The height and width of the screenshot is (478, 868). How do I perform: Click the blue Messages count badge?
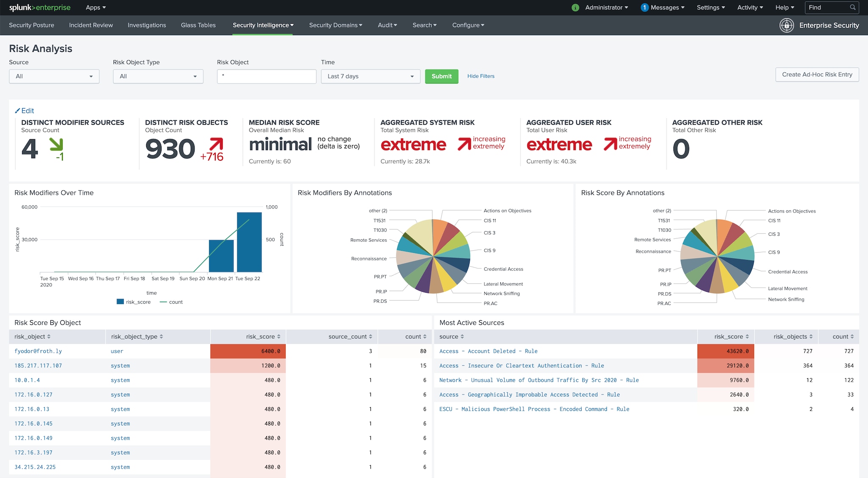pos(644,8)
